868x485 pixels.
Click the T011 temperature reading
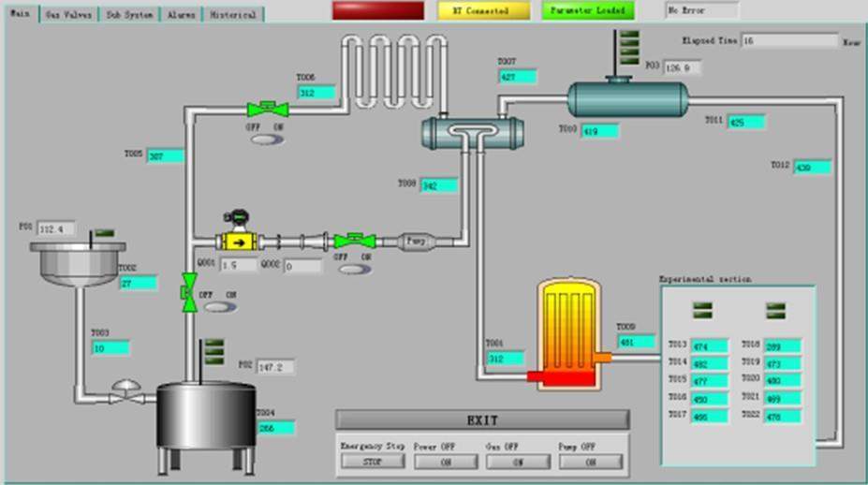coord(746,122)
